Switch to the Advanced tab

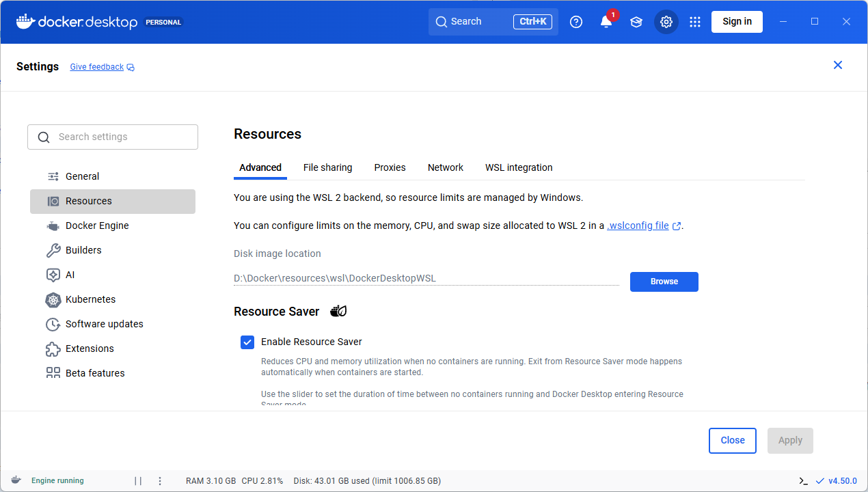260,167
